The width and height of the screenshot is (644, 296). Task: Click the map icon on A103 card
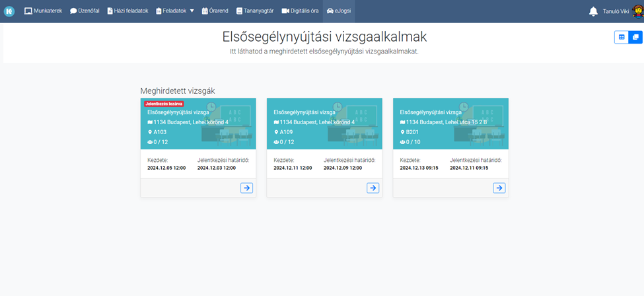[150, 122]
